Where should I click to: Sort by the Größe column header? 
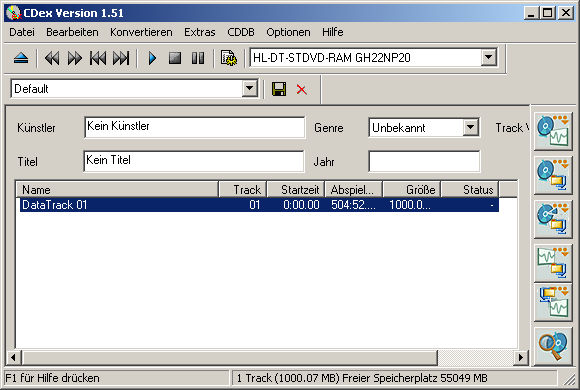[x=412, y=189]
